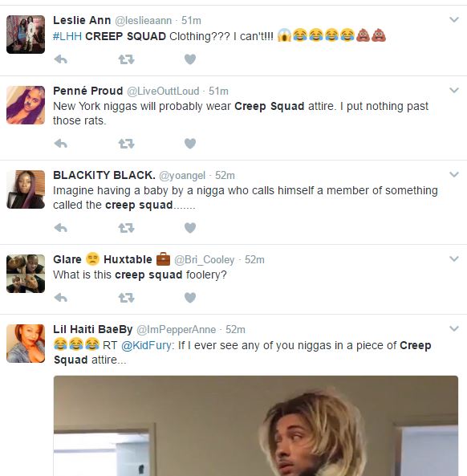Retweet BLACKITY BLACK's tweet
This screenshot has height=476, width=467.
point(126,228)
